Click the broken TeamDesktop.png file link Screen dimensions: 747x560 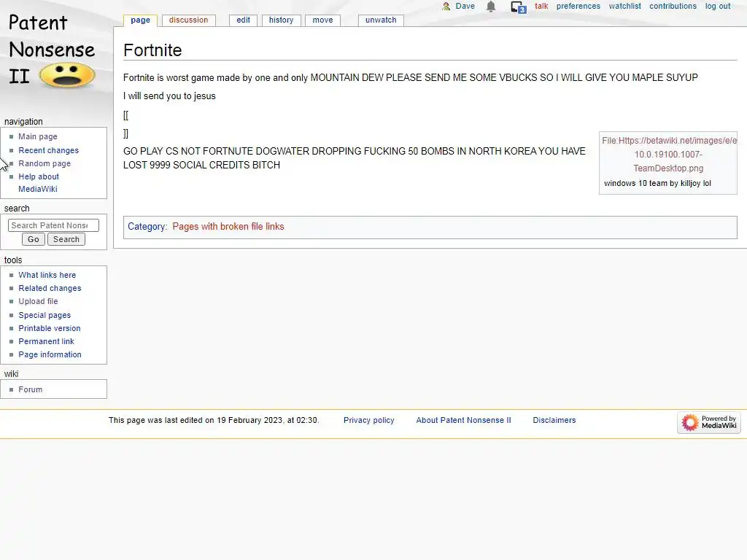pyautogui.click(x=668, y=155)
